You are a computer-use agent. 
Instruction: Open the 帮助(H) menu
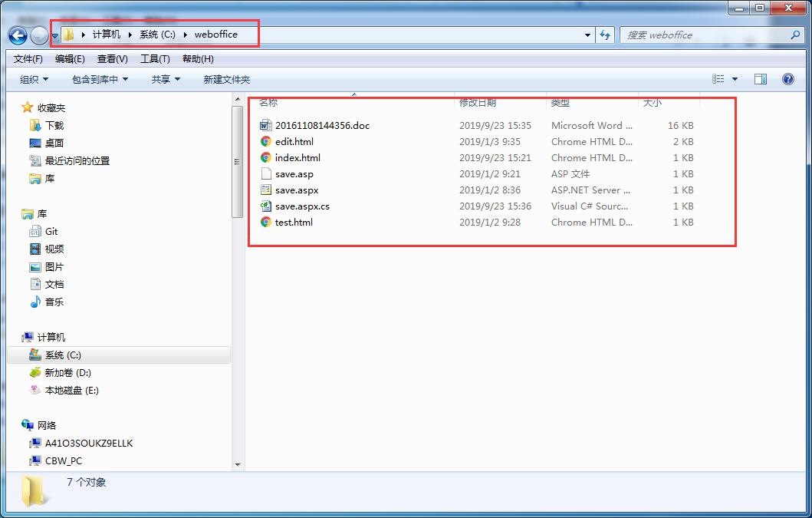[198, 59]
